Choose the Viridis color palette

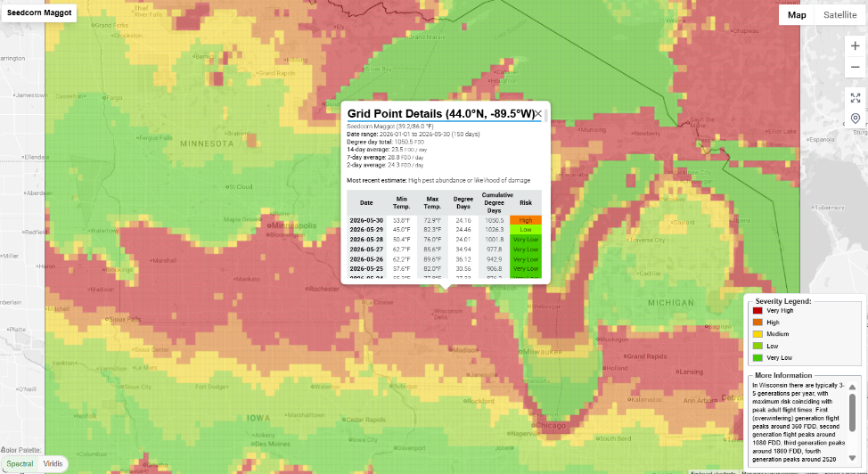53,463
